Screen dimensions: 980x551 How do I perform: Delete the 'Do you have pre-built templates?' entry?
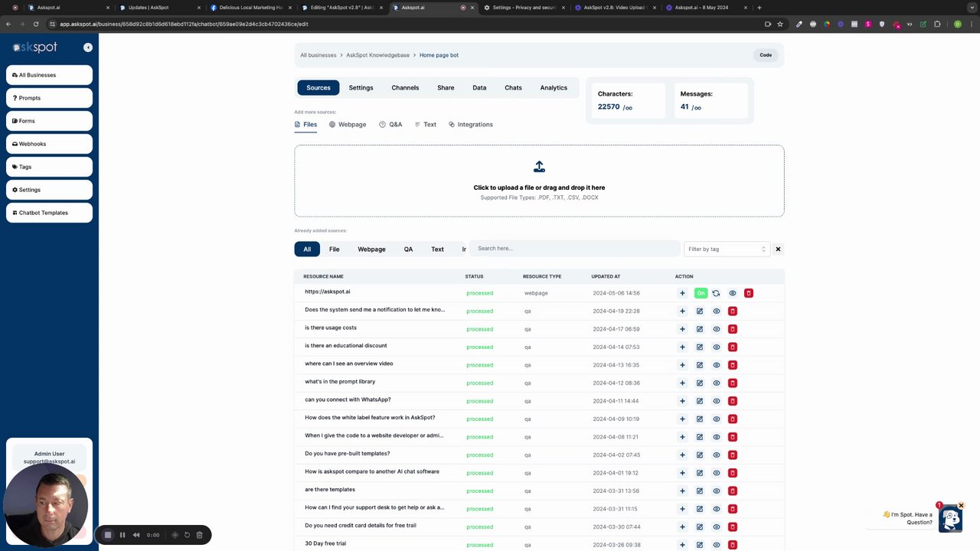pyautogui.click(x=733, y=455)
